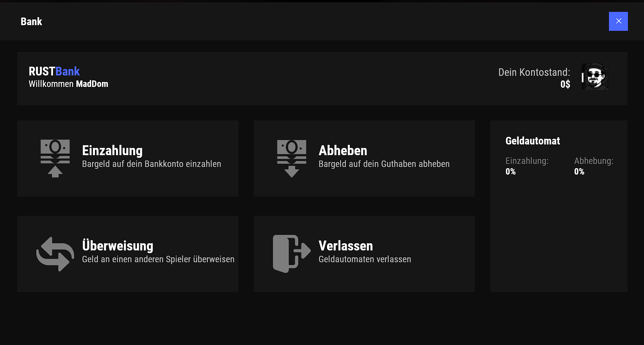Close the Bank window with the X
The width and height of the screenshot is (644, 345).
tap(618, 21)
